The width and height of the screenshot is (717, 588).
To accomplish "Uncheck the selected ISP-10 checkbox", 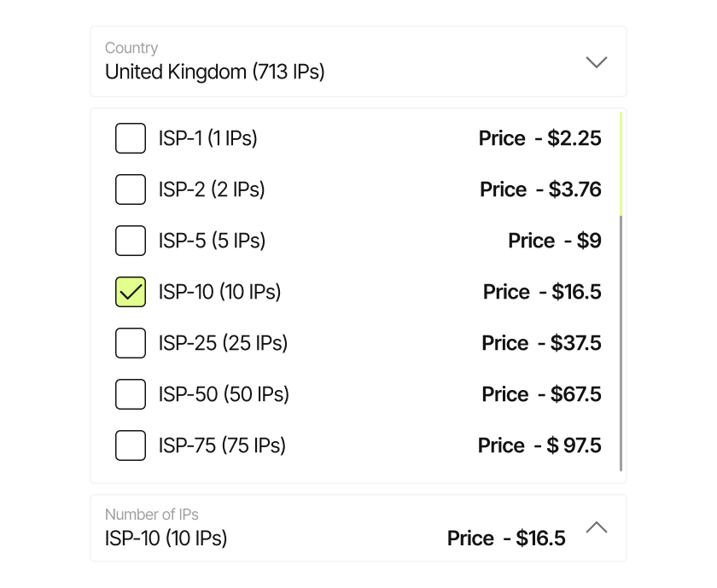I will click(x=131, y=292).
